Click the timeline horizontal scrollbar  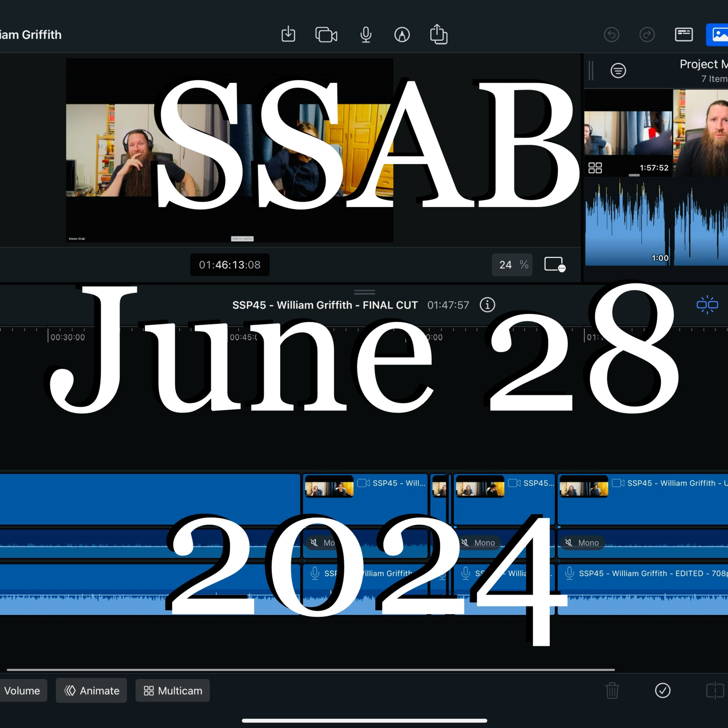tap(311, 670)
